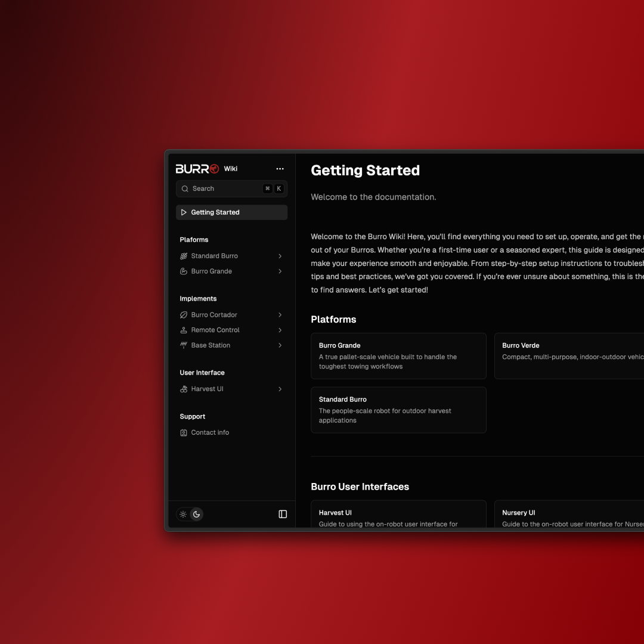Open the Harvest UI interface card
This screenshot has width=644, height=644.
click(398, 514)
